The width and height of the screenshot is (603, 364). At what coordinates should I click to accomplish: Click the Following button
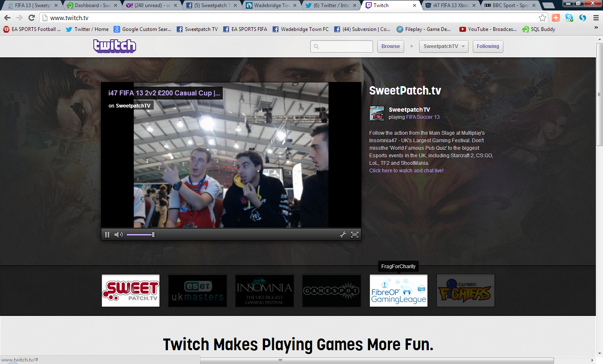[488, 46]
